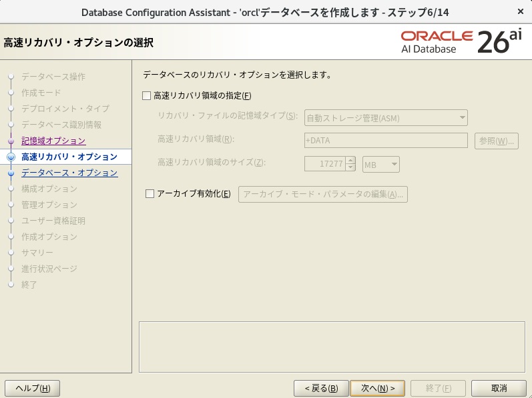Open the MB size unit dropdown
The width and height of the screenshot is (532, 398).
pos(380,165)
